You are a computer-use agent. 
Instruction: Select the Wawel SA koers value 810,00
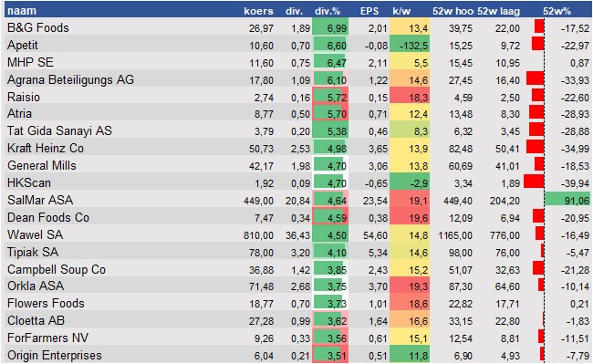(258, 235)
